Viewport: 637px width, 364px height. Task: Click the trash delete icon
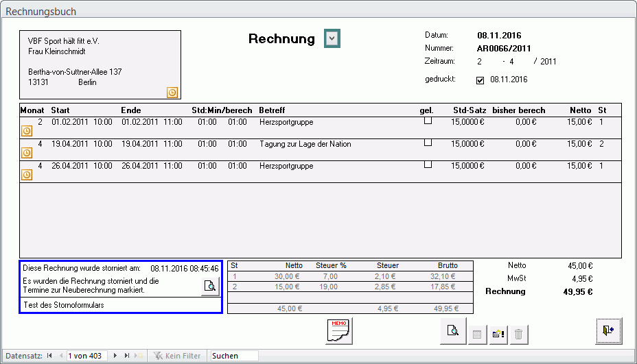(519, 335)
